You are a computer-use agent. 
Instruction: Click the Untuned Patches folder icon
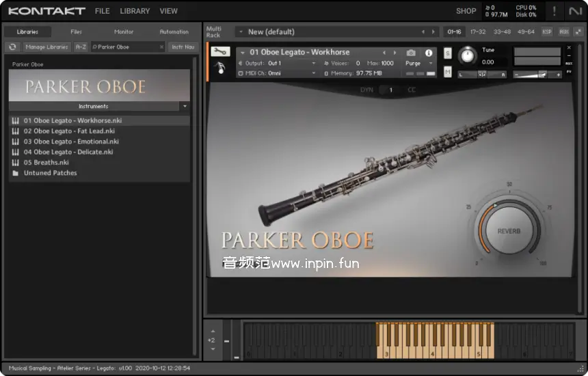(15, 173)
